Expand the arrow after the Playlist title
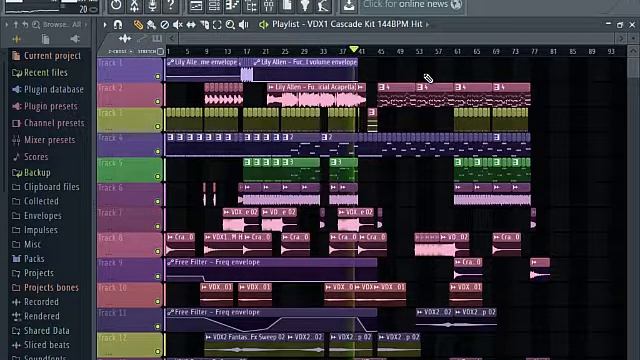Image resolution: width=640 pixels, height=360 pixels. click(428, 24)
